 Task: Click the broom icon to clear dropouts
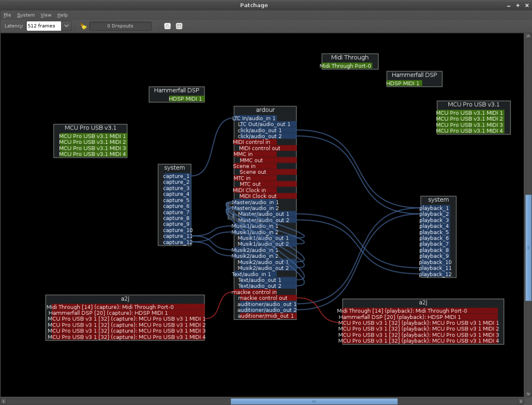[x=84, y=26]
